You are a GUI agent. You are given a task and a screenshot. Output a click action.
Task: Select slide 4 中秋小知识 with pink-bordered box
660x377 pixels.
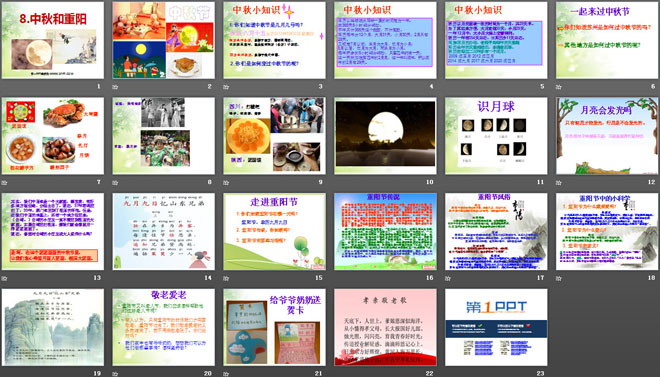pos(385,40)
